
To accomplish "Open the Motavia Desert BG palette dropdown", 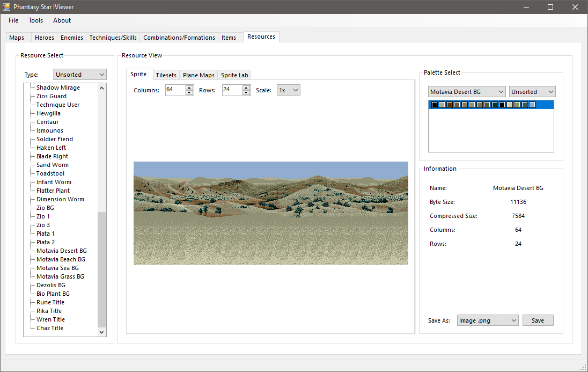I will click(467, 92).
